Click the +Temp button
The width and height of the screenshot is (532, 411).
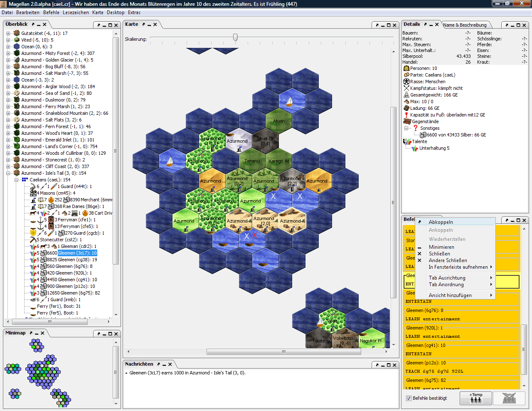(x=475, y=398)
